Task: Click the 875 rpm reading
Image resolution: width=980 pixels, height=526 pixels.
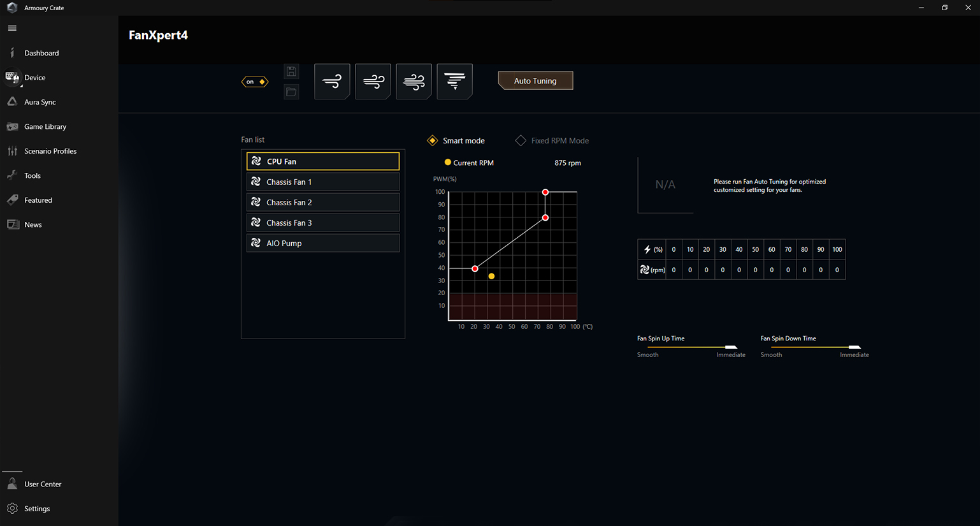Action: [568, 163]
